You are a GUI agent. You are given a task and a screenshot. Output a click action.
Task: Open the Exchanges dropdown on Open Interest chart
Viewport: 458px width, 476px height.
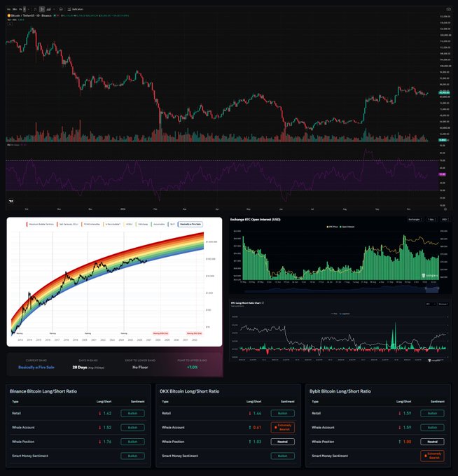pyautogui.click(x=415, y=220)
